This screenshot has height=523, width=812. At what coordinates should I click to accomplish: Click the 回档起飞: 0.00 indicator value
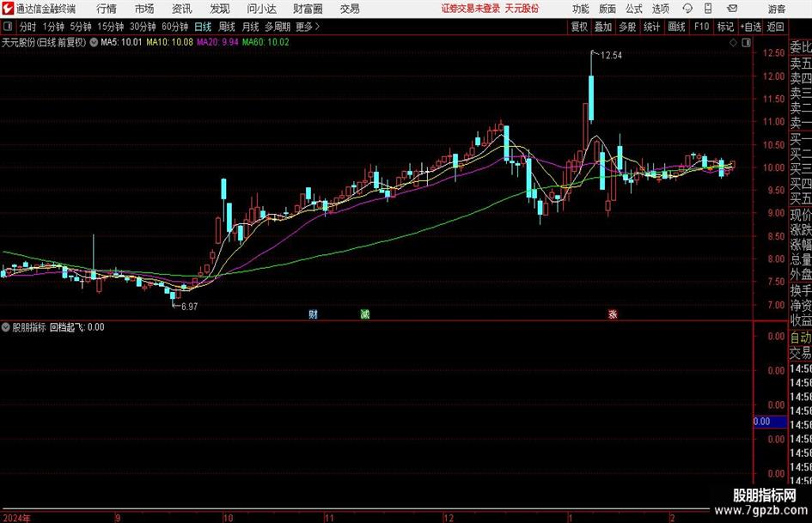click(x=77, y=327)
